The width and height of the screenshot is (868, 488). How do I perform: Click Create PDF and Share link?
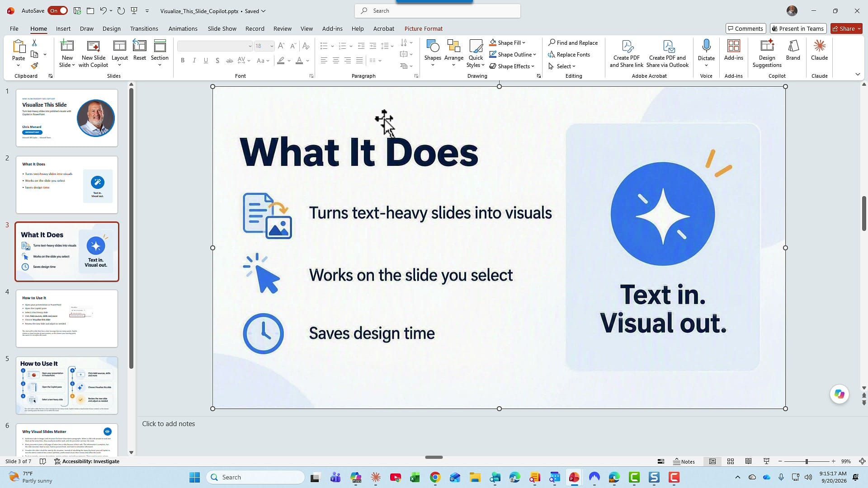point(626,54)
